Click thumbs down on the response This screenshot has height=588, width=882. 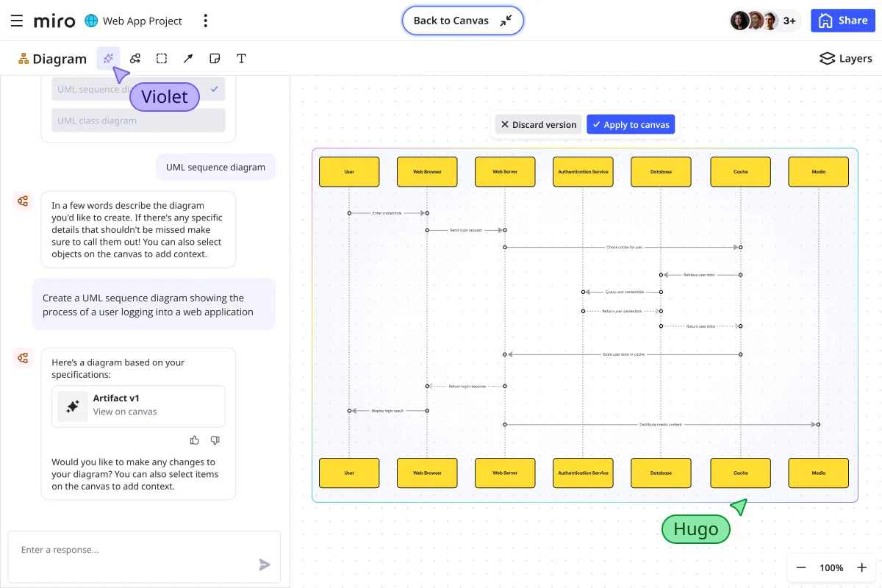[215, 440]
